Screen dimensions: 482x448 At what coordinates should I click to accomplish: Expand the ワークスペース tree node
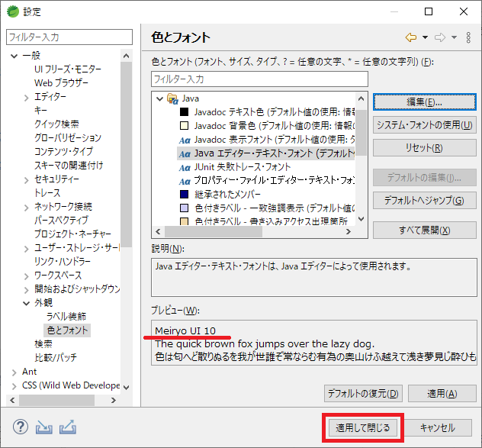(27, 276)
